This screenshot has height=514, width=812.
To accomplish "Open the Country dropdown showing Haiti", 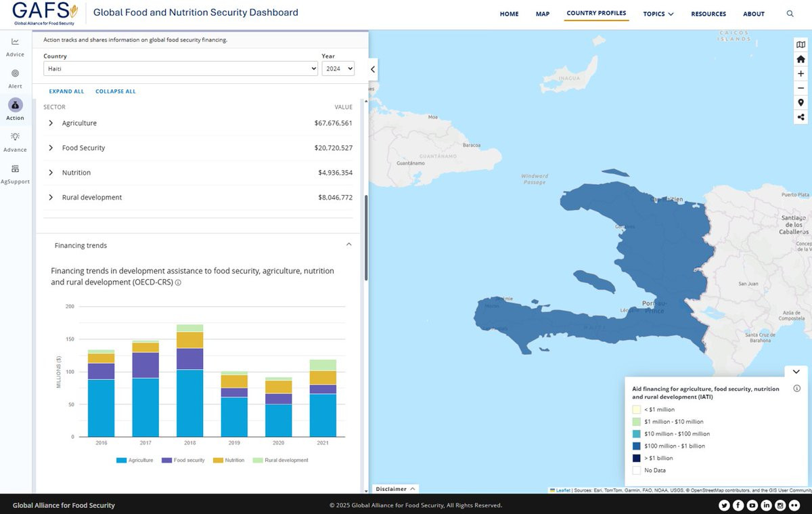I will pyautogui.click(x=180, y=68).
